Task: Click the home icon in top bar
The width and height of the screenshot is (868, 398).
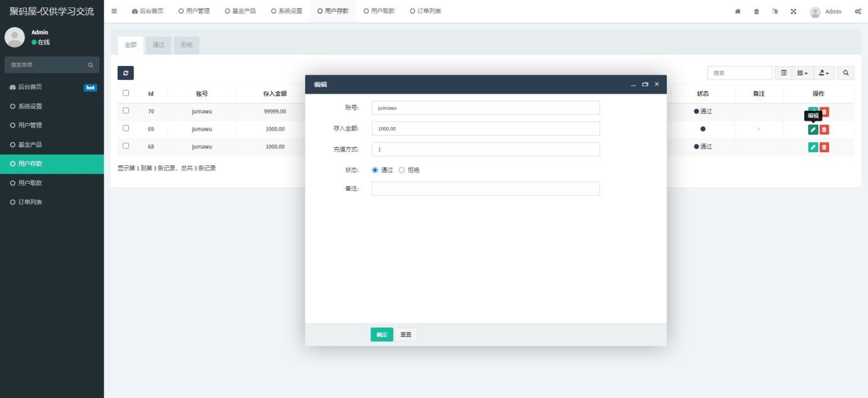Action: tap(738, 11)
